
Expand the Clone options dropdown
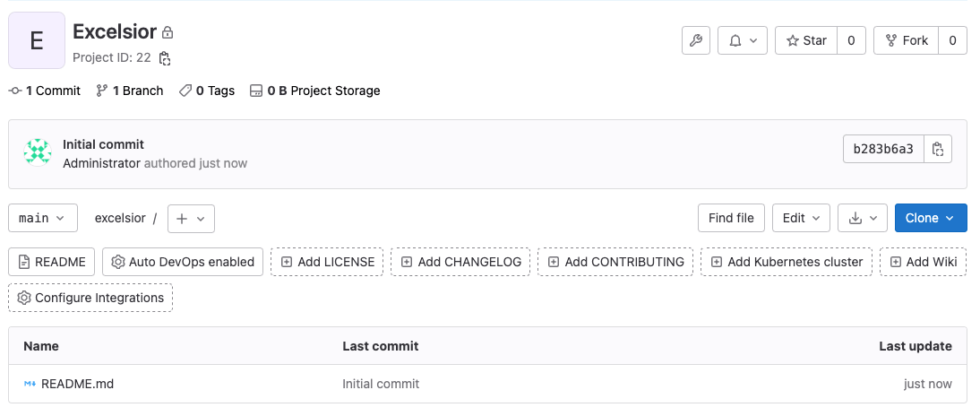(930, 218)
